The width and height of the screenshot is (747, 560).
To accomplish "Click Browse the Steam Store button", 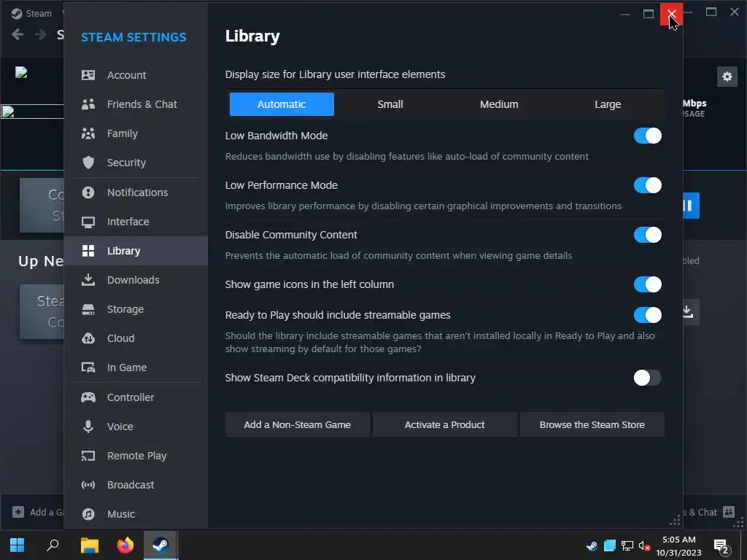I will [592, 425].
